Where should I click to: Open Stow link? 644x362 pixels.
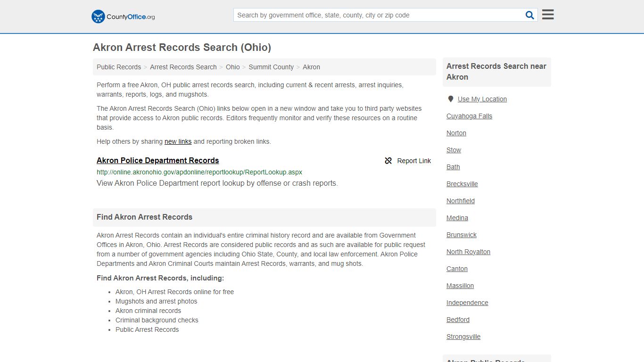pyautogui.click(x=454, y=150)
